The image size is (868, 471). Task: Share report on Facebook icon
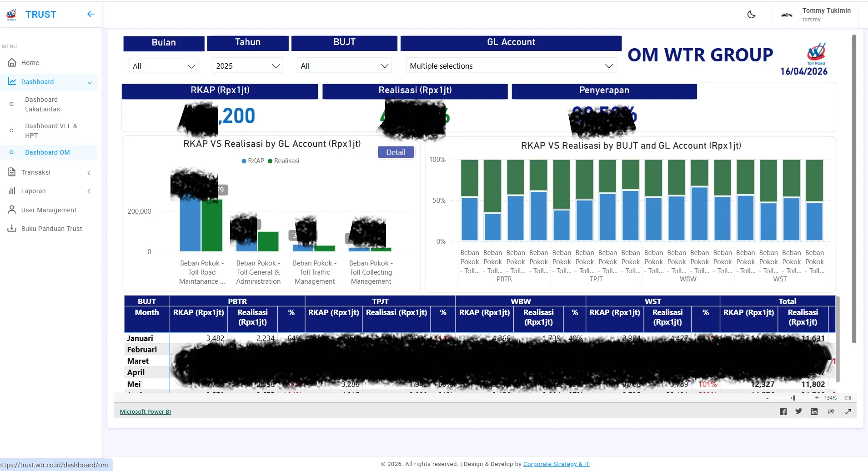click(783, 411)
